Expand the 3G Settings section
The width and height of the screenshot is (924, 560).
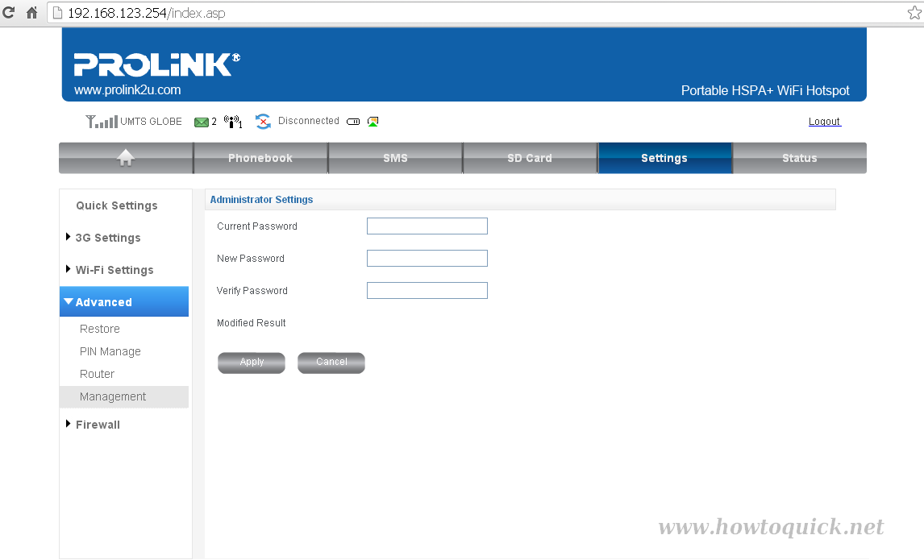coord(106,238)
